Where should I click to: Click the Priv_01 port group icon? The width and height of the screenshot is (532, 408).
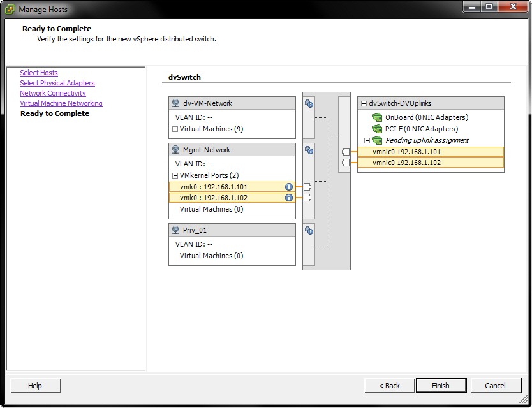175,230
